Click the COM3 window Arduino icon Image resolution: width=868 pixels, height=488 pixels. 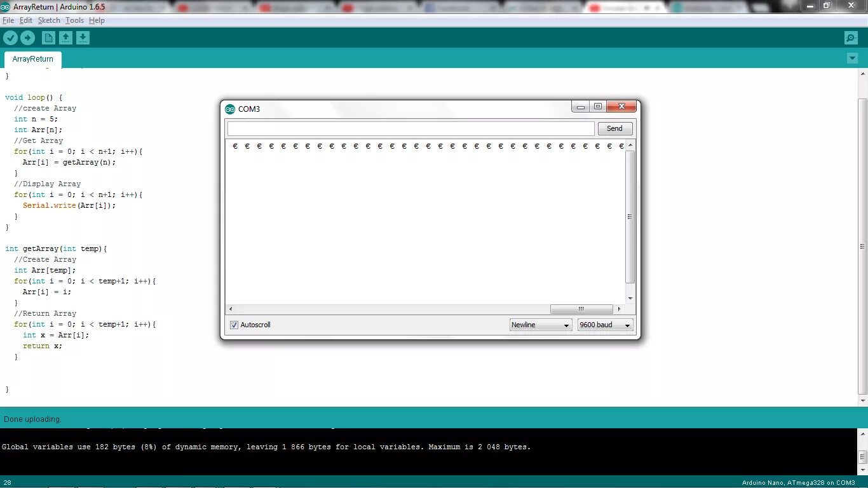230,109
